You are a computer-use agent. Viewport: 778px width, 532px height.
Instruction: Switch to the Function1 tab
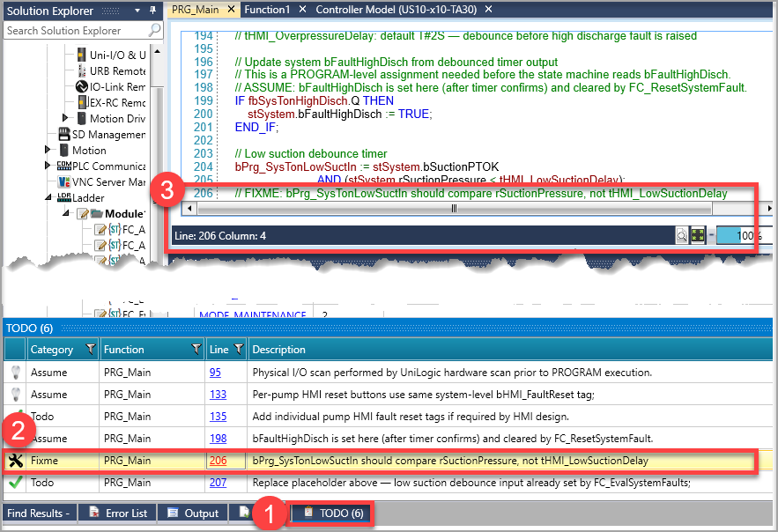click(267, 10)
